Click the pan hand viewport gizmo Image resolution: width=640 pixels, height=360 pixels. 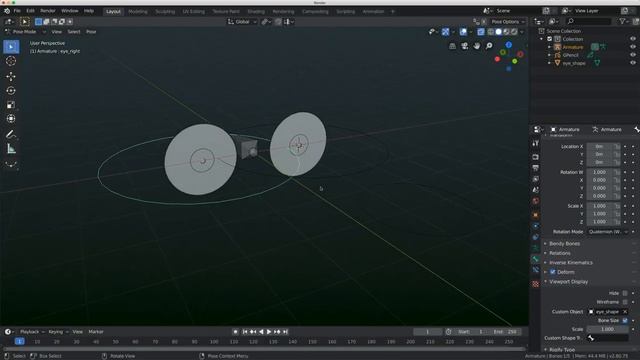pos(477,46)
